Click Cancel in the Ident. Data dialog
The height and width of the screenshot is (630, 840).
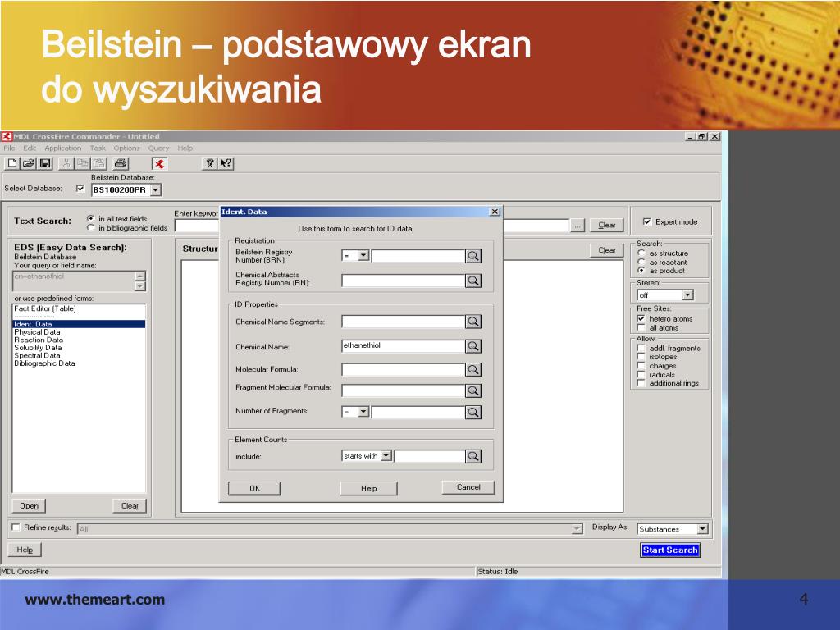click(468, 487)
